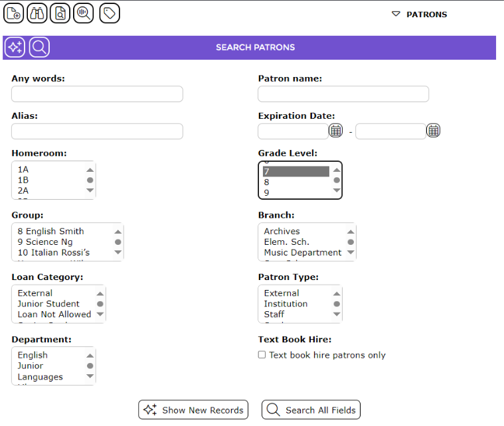Tick Text book hire patrons only checkbox

tap(262, 355)
